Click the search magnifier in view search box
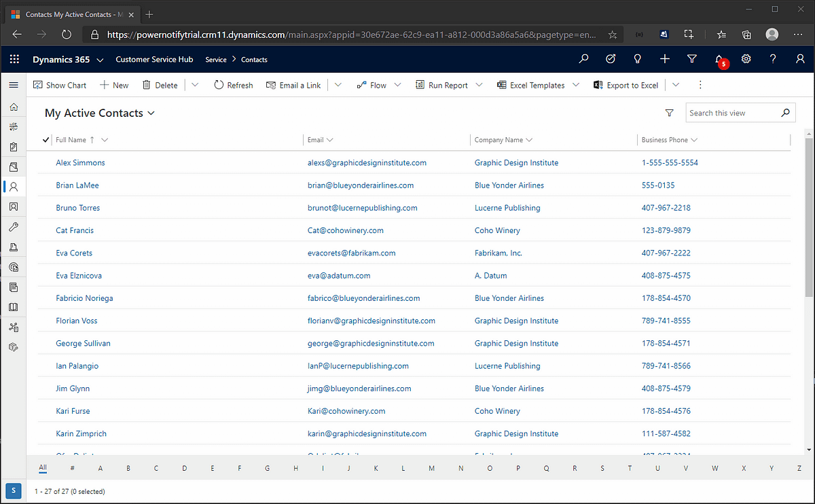Viewport: 815px width, 504px height. 785,113
